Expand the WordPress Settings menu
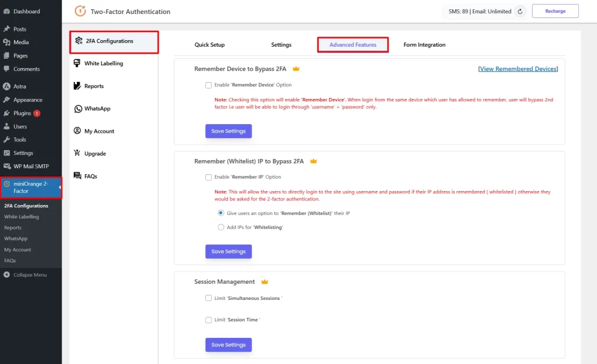The image size is (597, 364). pyautogui.click(x=23, y=153)
